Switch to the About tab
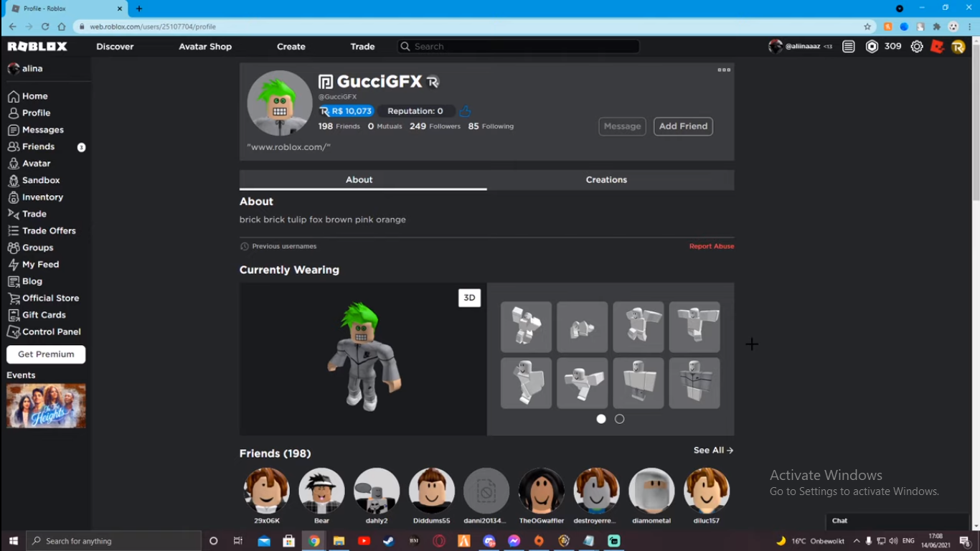Viewport: 980px width, 551px height. 363,180
